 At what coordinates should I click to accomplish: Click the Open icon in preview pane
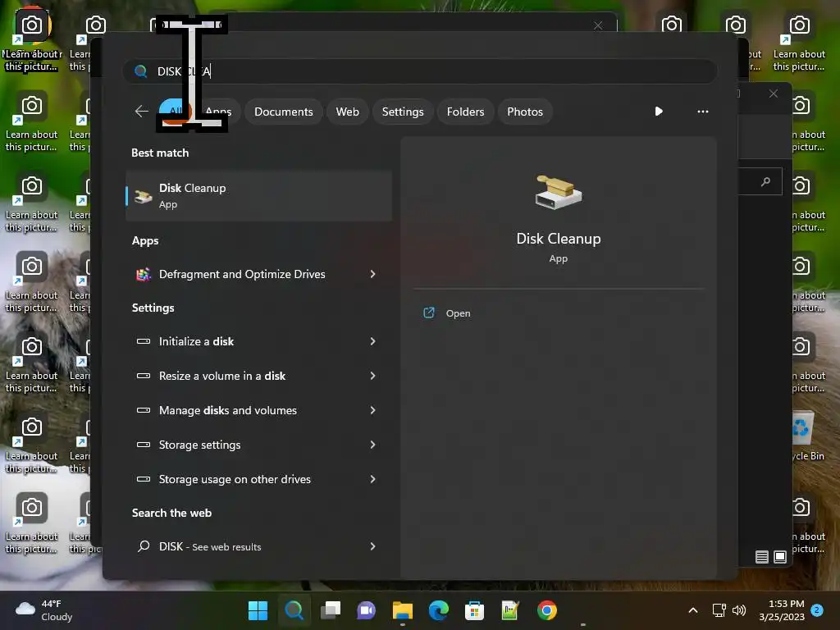pyautogui.click(x=429, y=313)
